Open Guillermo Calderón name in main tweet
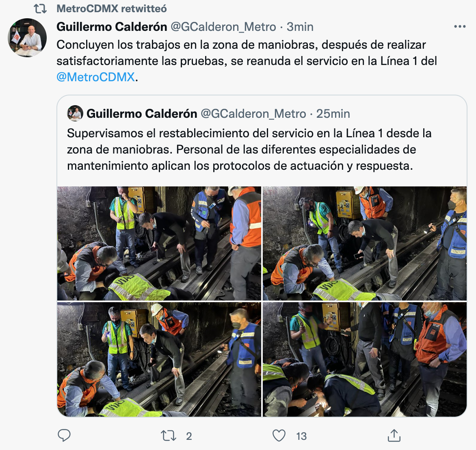This screenshot has width=476, height=450. click(112, 27)
